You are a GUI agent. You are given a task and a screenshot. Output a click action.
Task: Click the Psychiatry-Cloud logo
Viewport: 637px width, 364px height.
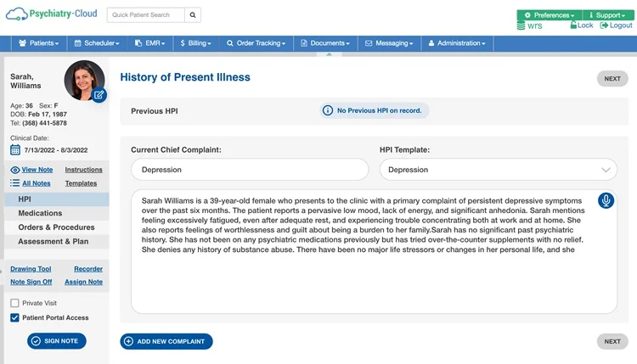[52, 14]
